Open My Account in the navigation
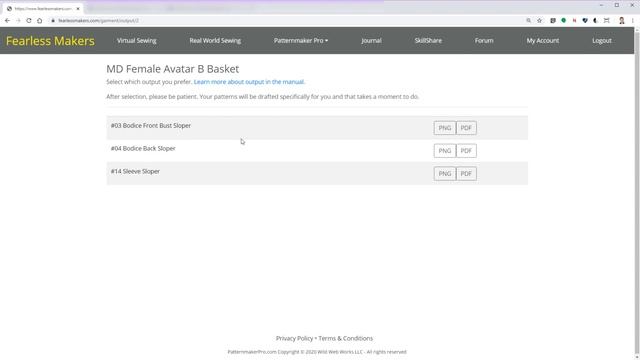The height and width of the screenshot is (360, 640). [x=543, y=40]
